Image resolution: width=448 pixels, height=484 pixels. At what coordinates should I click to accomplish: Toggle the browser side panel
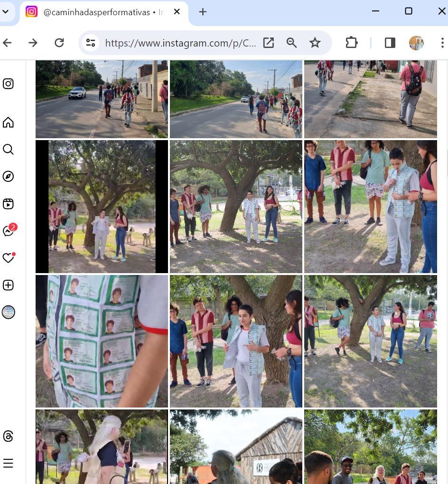390,43
